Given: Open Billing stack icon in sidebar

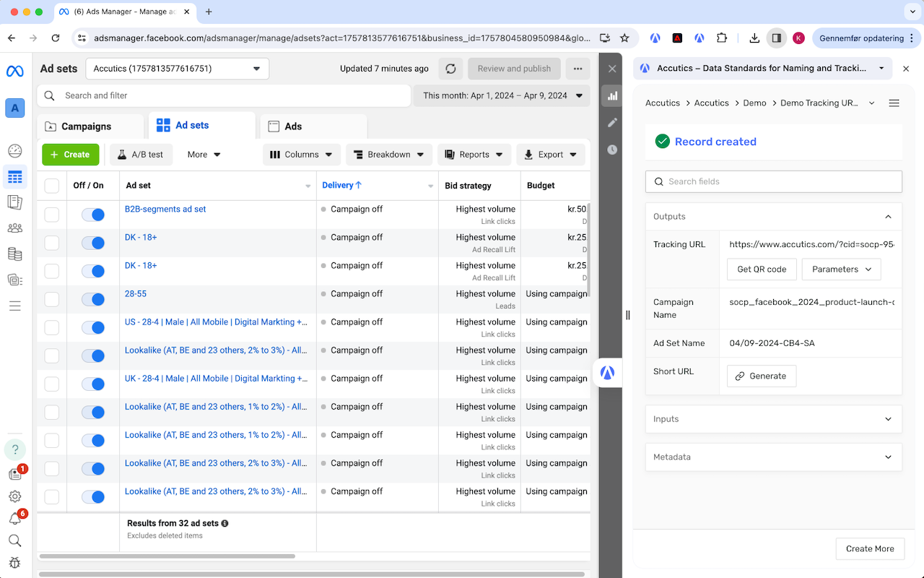Looking at the screenshot, I should click(x=15, y=254).
